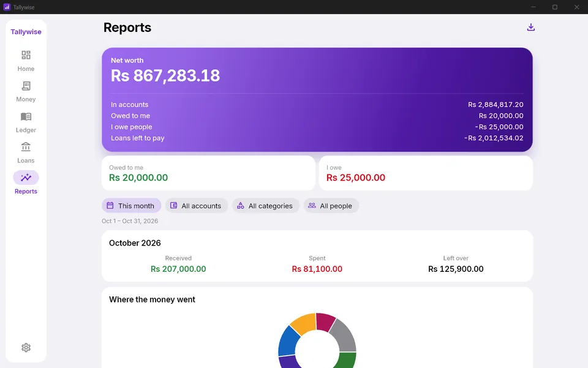Click the crimson donut chart segment
This screenshot has height=368, width=588.
pyautogui.click(x=325, y=321)
